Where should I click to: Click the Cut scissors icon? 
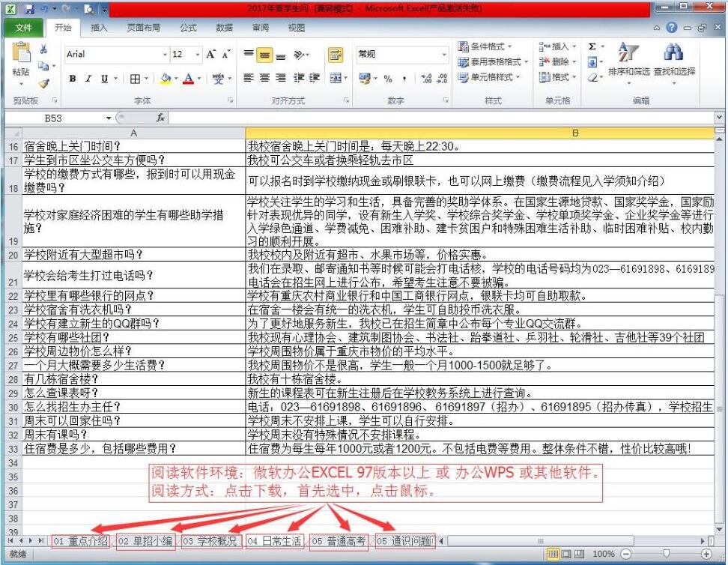[x=43, y=49]
